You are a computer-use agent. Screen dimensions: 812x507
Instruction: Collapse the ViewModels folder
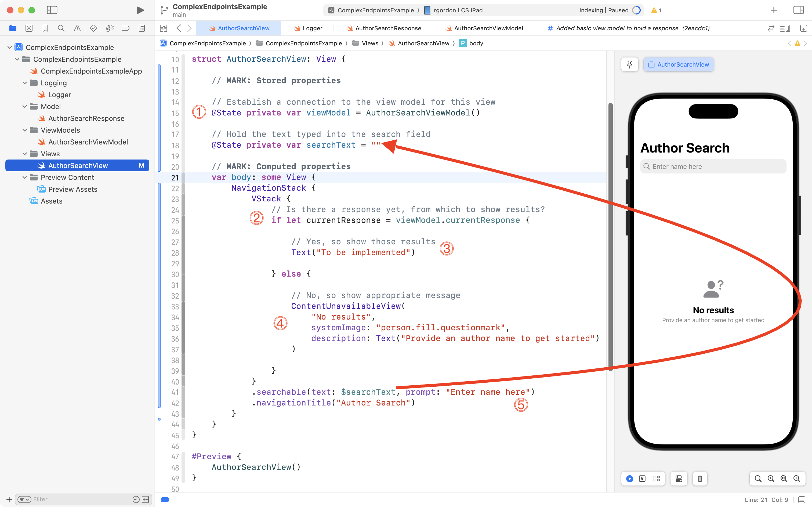coord(25,130)
